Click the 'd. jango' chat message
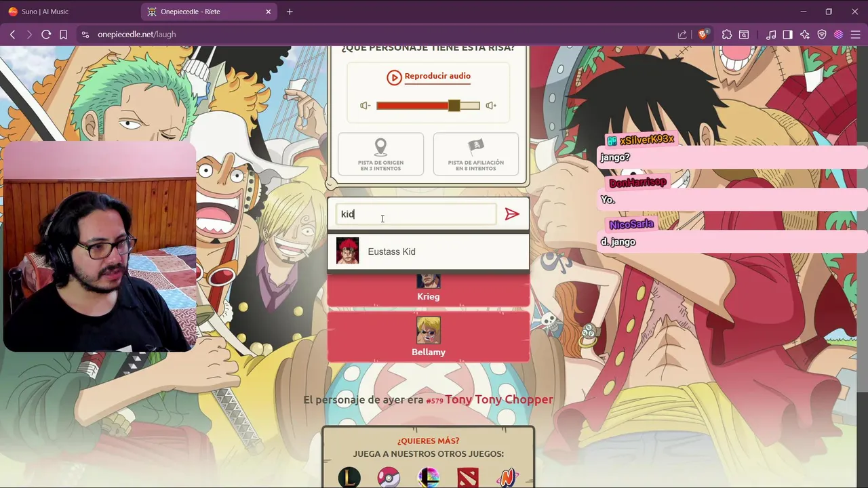868x488 pixels. [618, 242]
